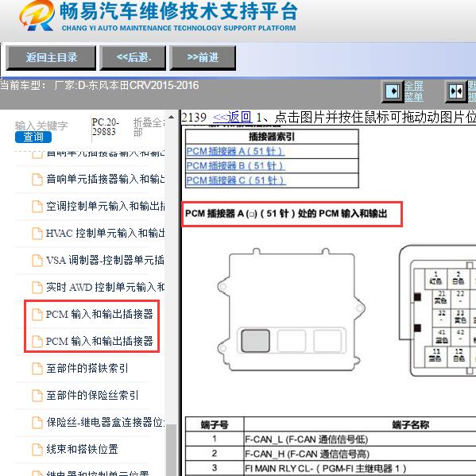
Task: Click the right empty connector slot on the PCM drawing
Action: (x=327, y=341)
